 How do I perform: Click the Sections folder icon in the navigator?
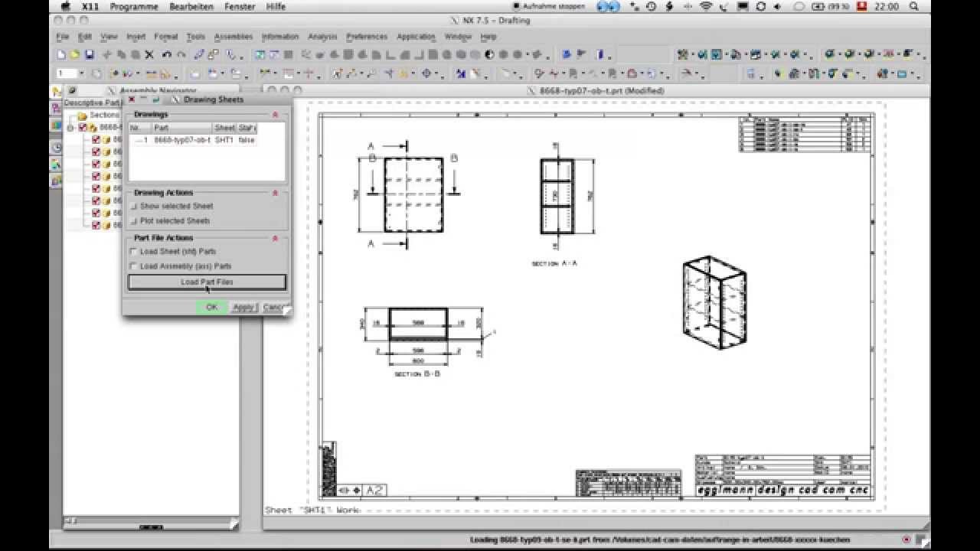pos(82,116)
